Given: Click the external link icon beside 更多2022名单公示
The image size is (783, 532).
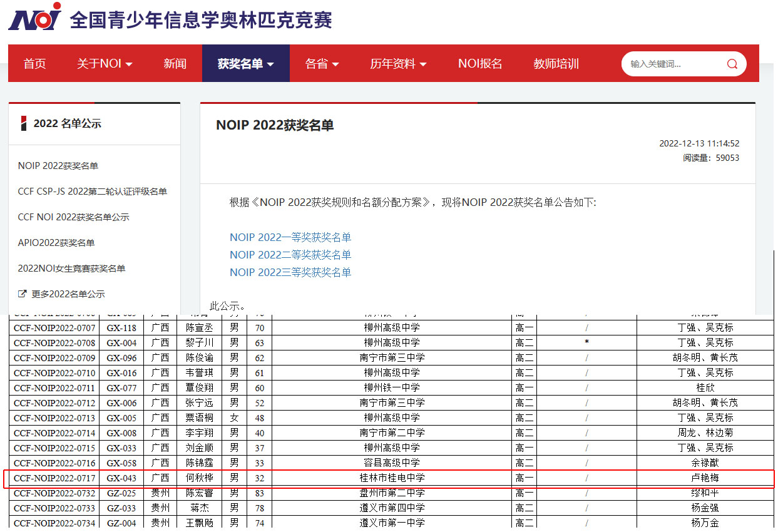Looking at the screenshot, I should (23, 294).
